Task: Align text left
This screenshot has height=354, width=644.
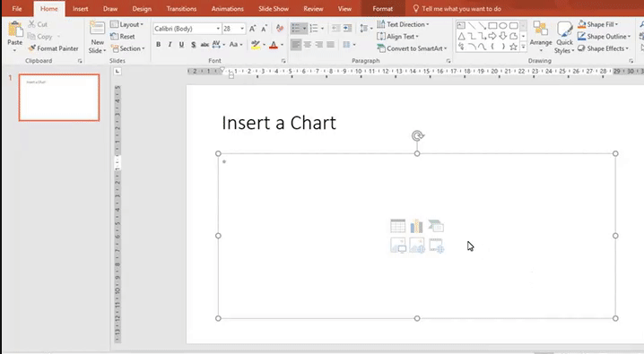Action: point(296,44)
